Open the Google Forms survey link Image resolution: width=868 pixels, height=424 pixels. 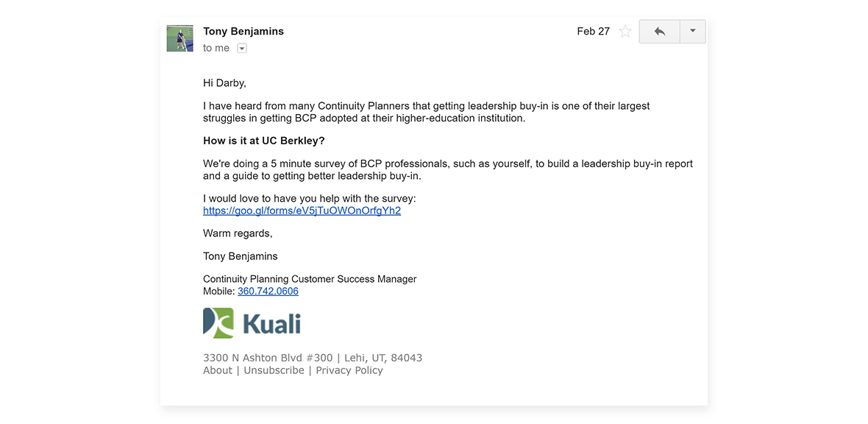point(302,211)
